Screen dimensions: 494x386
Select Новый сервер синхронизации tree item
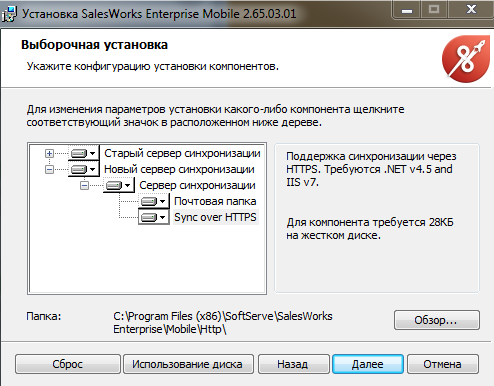(x=179, y=169)
